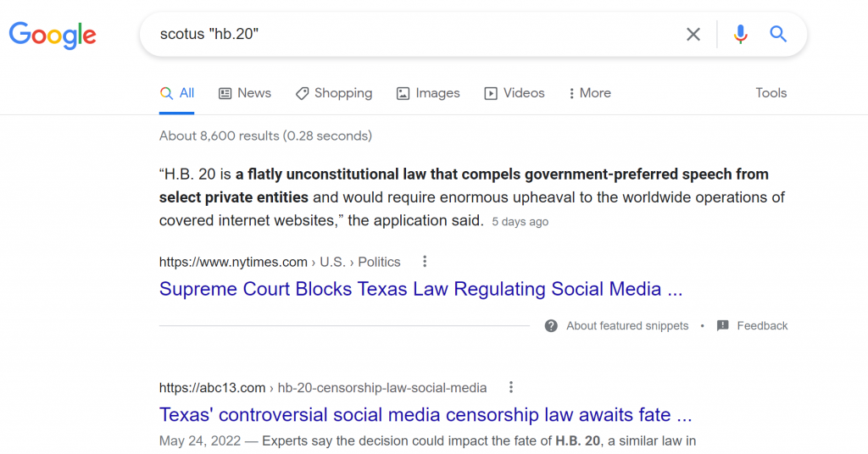
Task: Click the Feedback flag icon
Action: [722, 326]
